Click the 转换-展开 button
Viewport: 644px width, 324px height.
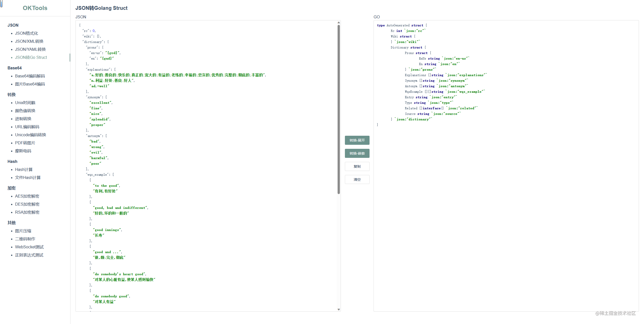(357, 140)
